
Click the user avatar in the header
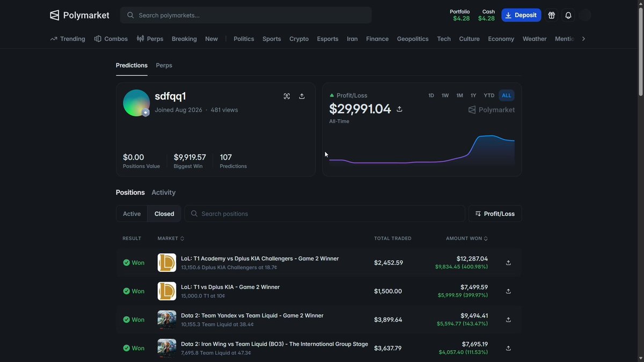pyautogui.click(x=585, y=15)
